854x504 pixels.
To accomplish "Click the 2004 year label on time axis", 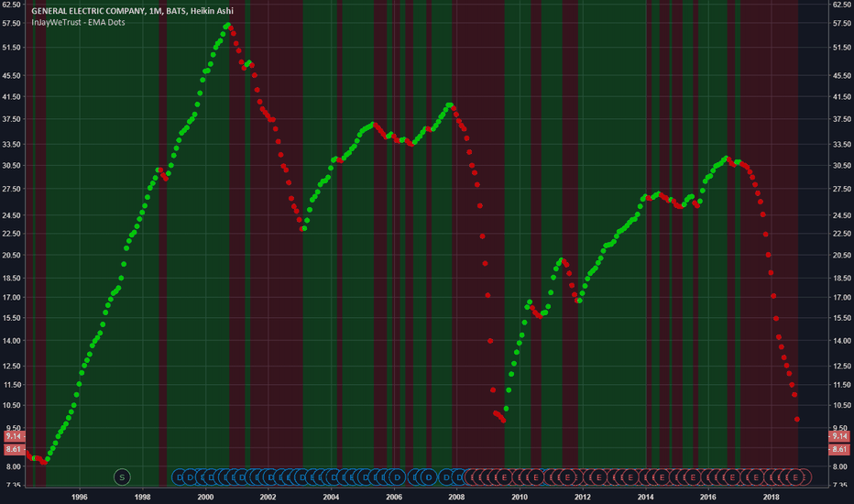I will (331, 497).
